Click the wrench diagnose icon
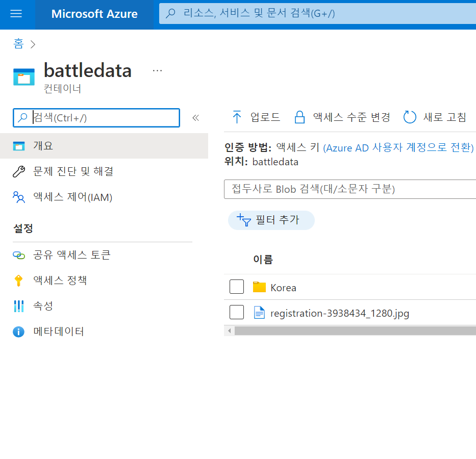 (19, 171)
